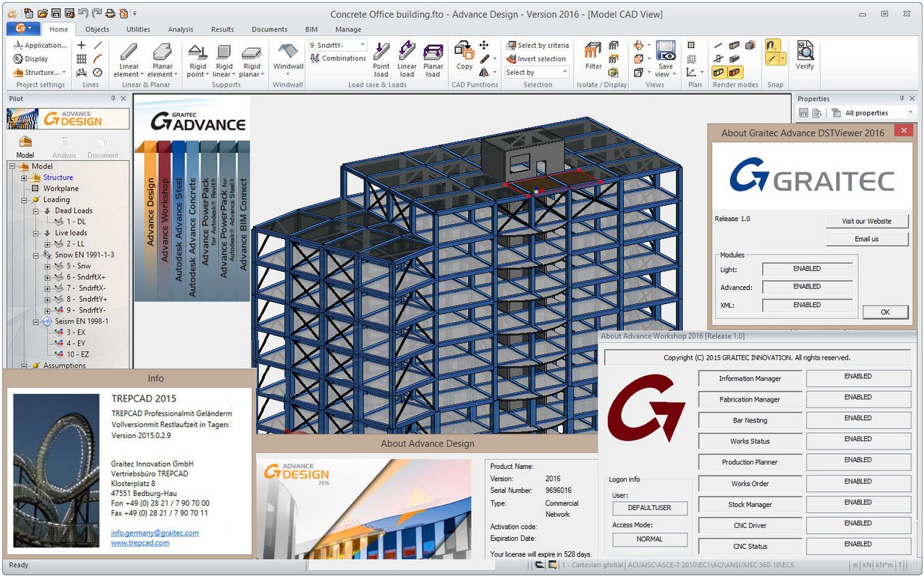Screen dimensions: 924x576
Task: Click the Print icon in quick access toolbar
Action: tap(110, 13)
